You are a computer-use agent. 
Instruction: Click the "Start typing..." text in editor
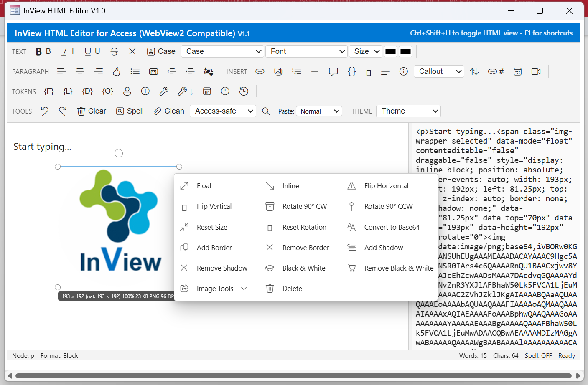(42, 147)
